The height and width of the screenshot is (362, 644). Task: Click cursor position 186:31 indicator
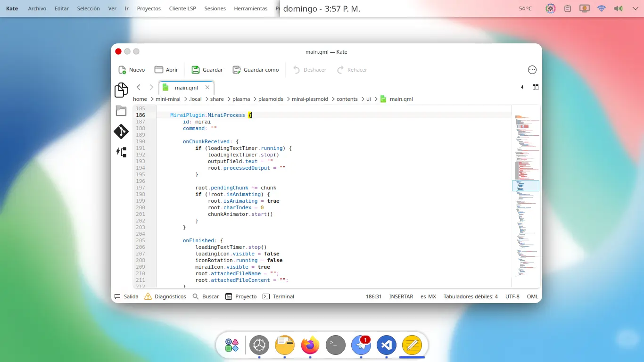(x=373, y=296)
